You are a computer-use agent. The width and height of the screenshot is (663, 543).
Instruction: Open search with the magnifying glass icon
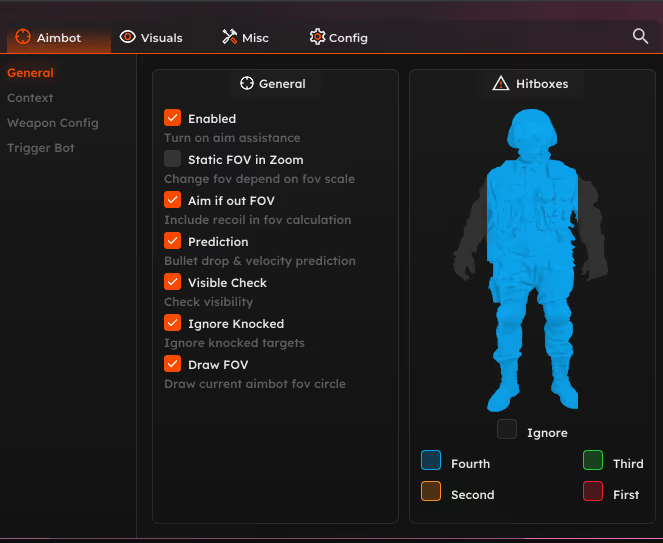point(641,36)
